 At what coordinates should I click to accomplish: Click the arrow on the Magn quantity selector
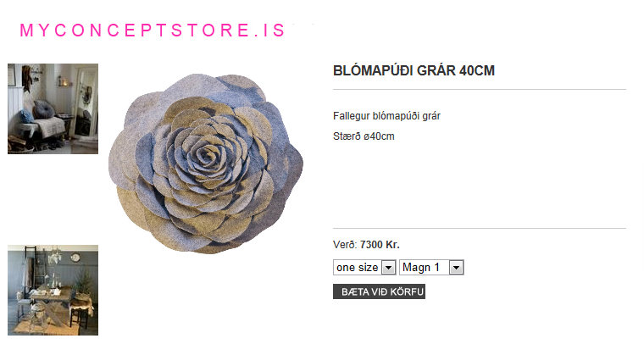pos(456,268)
